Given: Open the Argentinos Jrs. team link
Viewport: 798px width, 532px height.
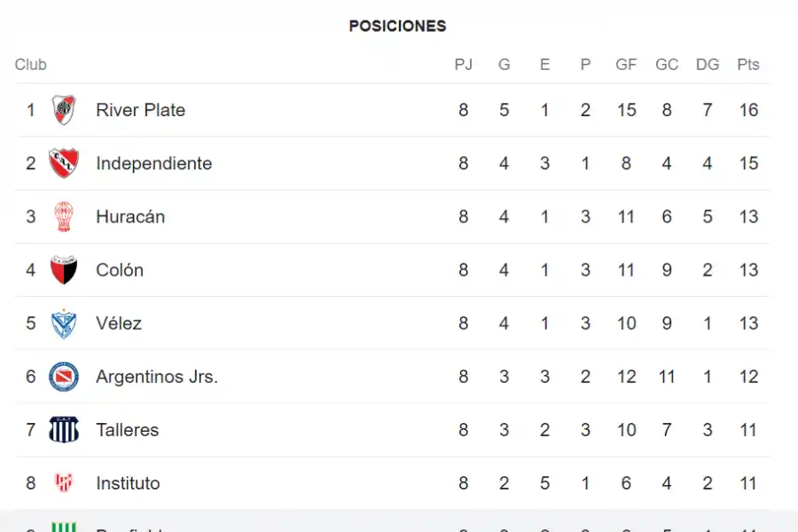Looking at the screenshot, I should [x=157, y=377].
